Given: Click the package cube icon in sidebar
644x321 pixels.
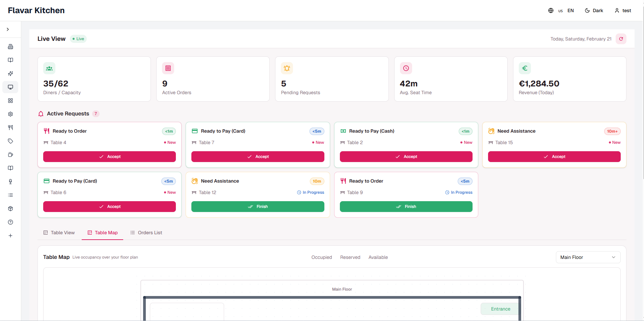Looking at the screenshot, I should click(x=10, y=209).
